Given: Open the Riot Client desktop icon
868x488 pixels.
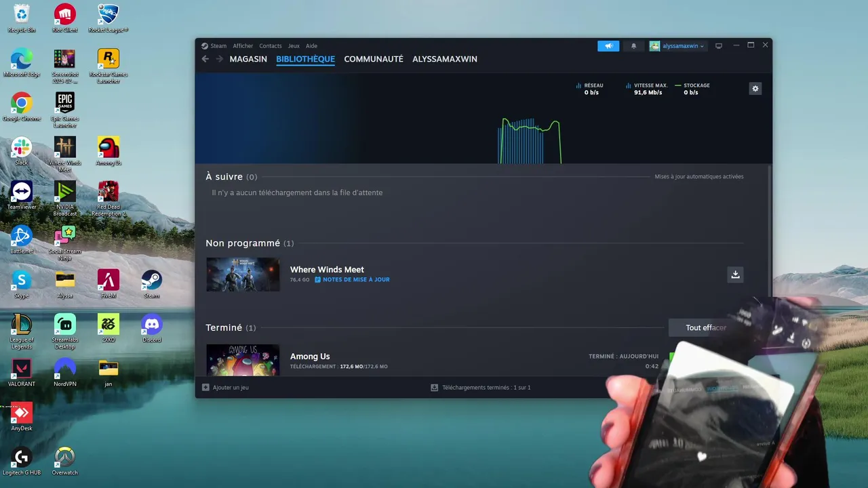Looking at the screenshot, I should coord(65,18).
